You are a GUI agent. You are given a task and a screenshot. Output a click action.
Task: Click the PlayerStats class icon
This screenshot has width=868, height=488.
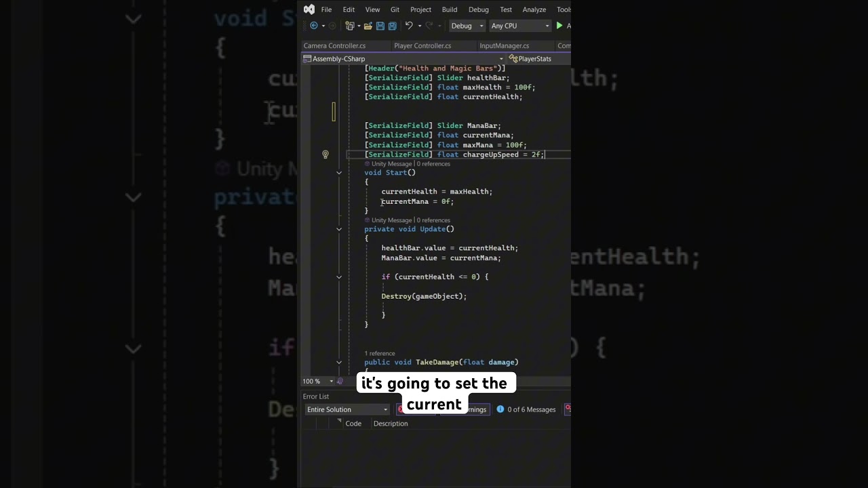click(x=513, y=59)
